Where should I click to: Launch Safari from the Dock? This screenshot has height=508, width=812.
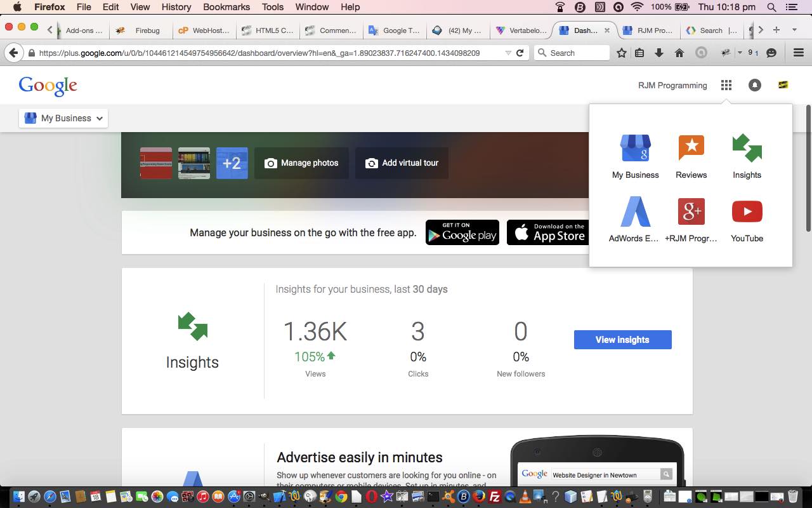tap(49, 497)
